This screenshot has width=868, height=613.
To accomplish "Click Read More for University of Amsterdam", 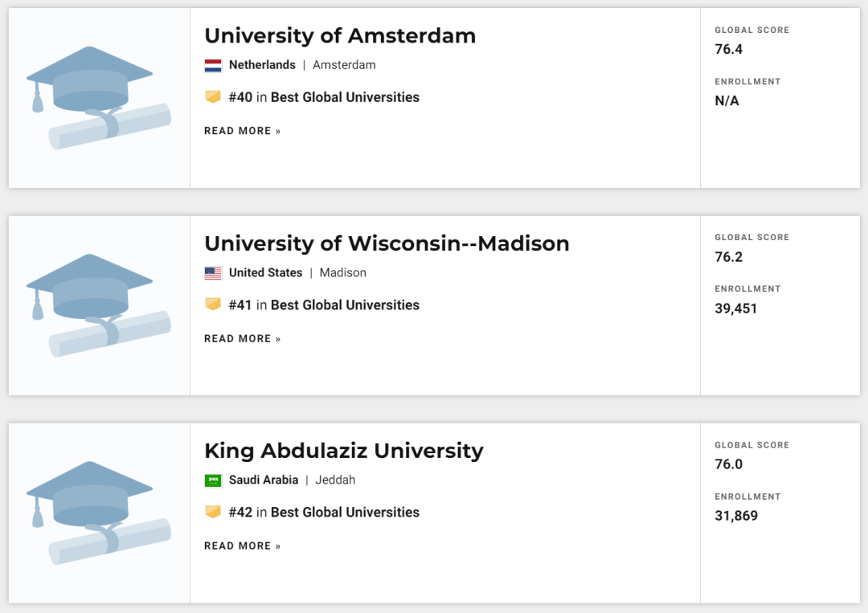I will pos(243,131).
